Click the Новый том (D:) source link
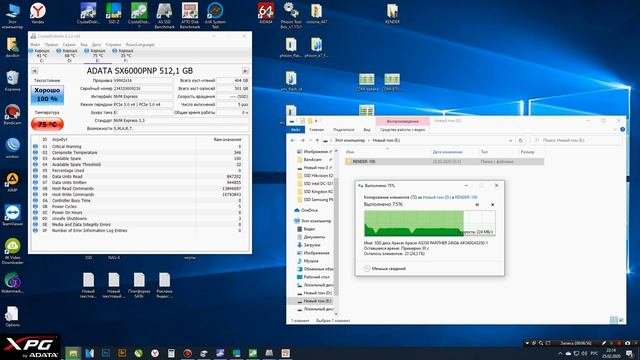This screenshot has height=360, width=640. [436, 197]
